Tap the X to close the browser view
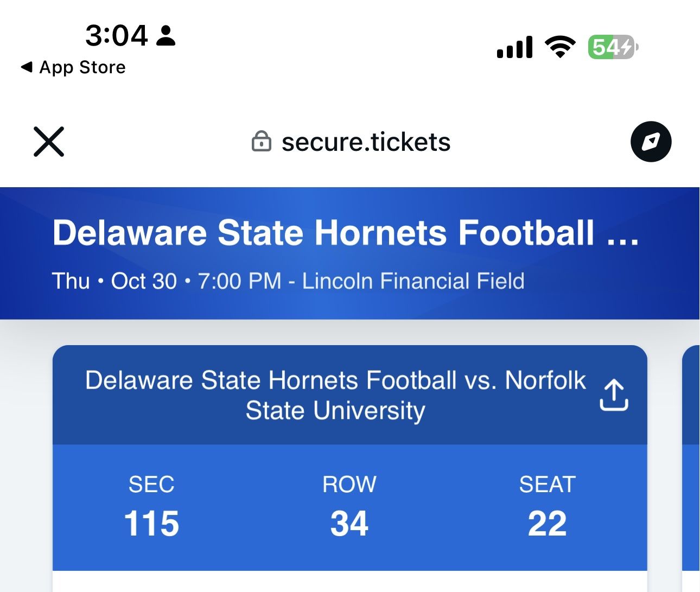 48,142
